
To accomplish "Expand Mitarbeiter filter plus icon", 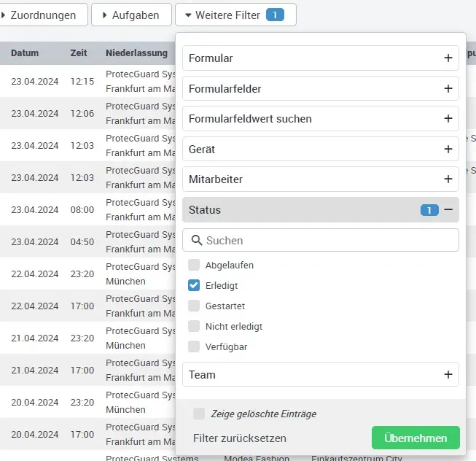I will [448, 179].
